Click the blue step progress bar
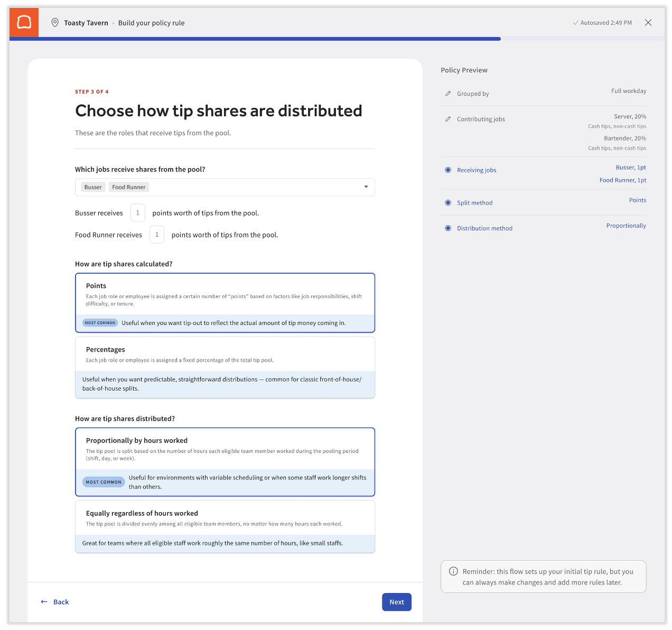 click(255, 39)
